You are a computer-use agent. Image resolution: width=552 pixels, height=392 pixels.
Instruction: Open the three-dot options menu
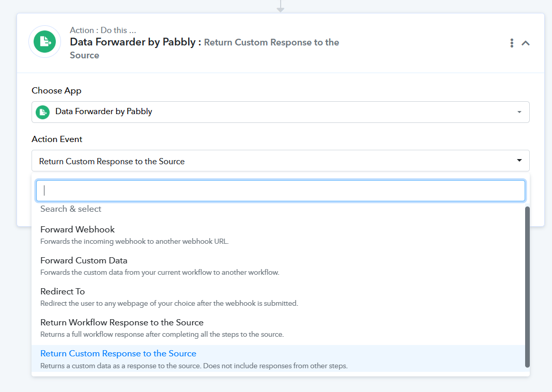coord(512,43)
